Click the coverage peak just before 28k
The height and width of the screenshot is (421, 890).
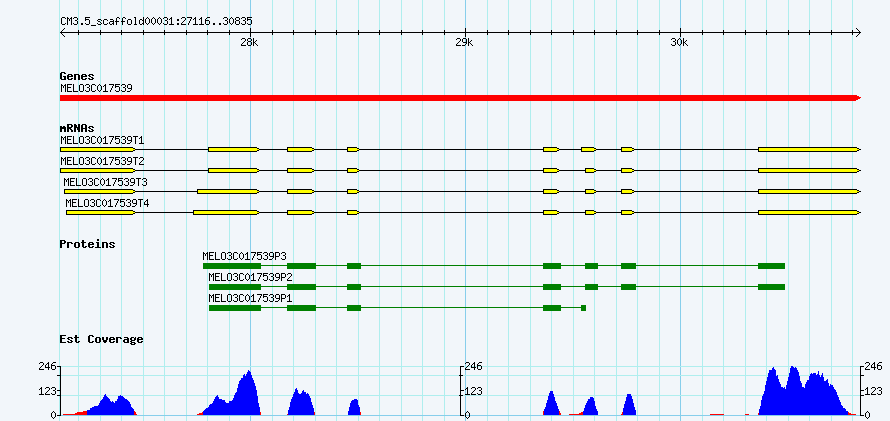pyautogui.click(x=234, y=394)
